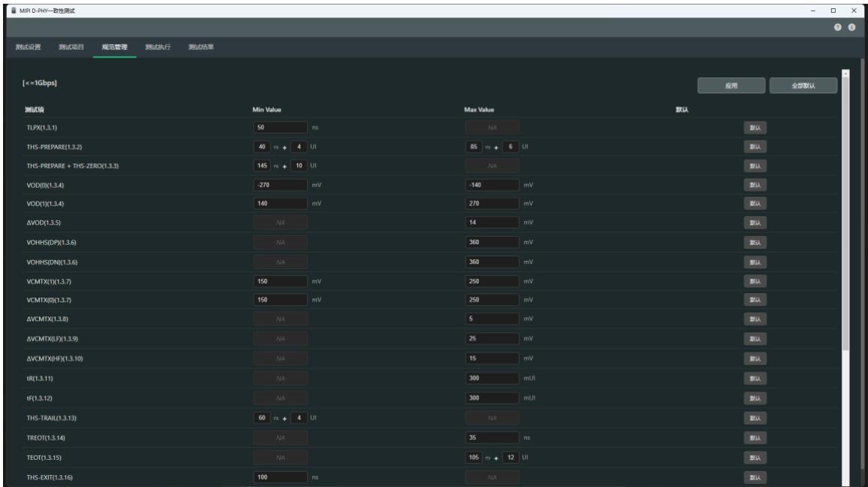Click the 应用 apply button
The width and height of the screenshot is (868, 487).
click(731, 86)
